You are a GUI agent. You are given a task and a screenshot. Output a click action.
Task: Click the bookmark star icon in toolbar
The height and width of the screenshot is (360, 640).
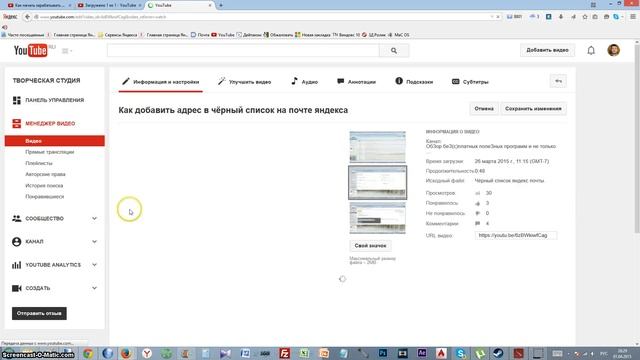[584, 17]
